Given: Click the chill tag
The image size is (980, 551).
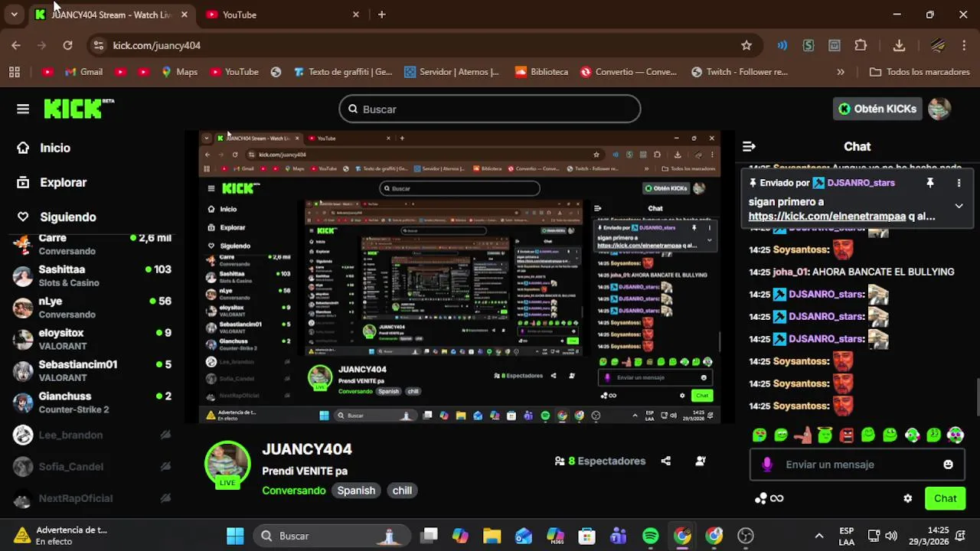Looking at the screenshot, I should click(x=402, y=491).
